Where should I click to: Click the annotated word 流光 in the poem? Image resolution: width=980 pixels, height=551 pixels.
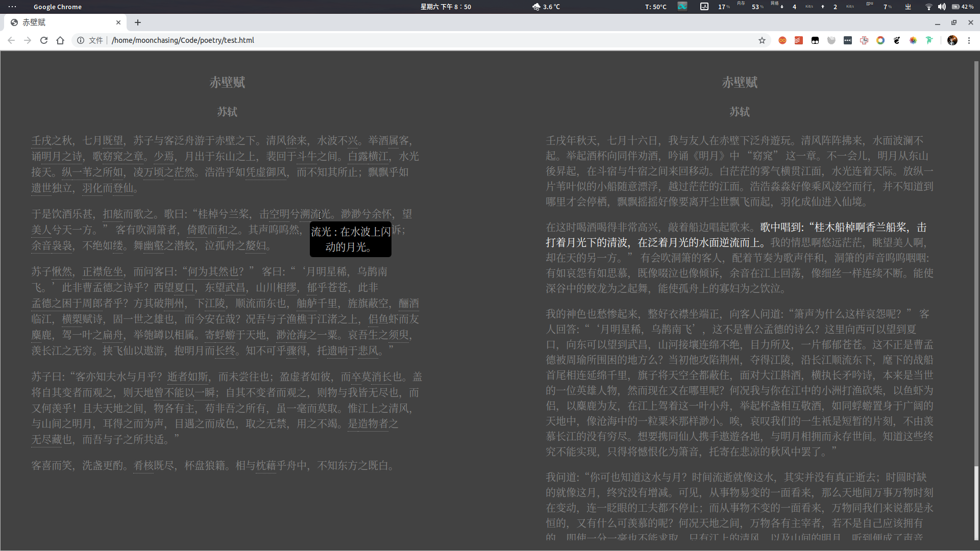pos(321,214)
